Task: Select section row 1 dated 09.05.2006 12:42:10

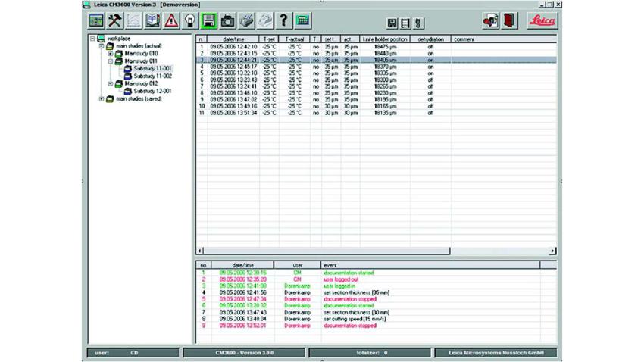Action: click(377, 47)
